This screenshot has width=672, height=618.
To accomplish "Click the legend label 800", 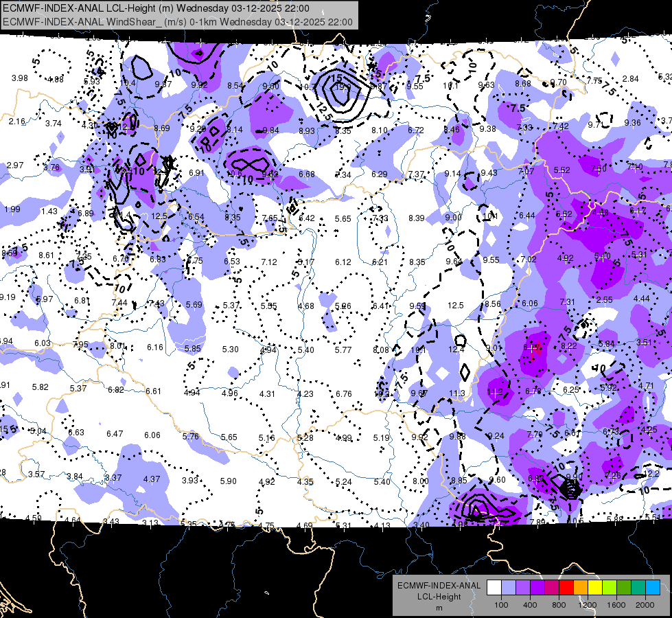I will (x=559, y=605).
